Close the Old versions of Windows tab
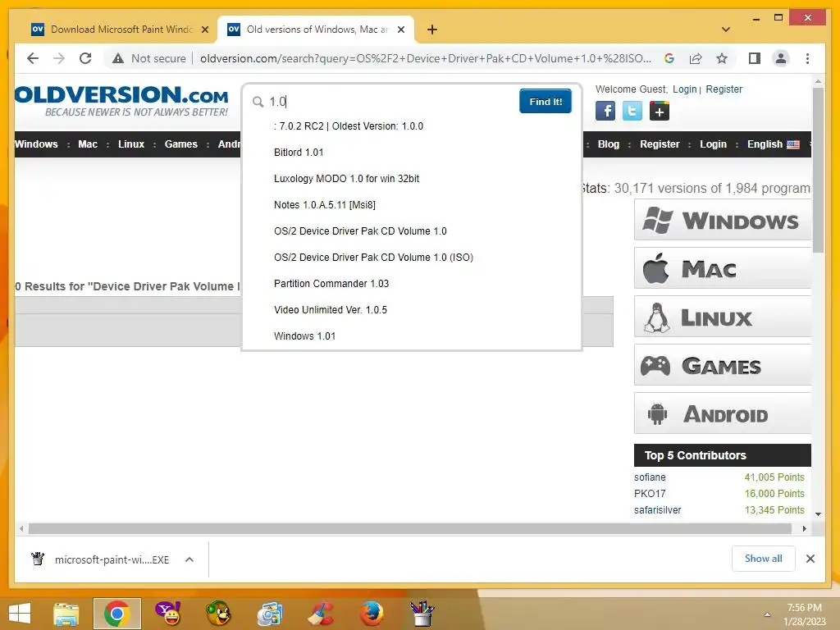This screenshot has height=630, width=840. [x=400, y=30]
